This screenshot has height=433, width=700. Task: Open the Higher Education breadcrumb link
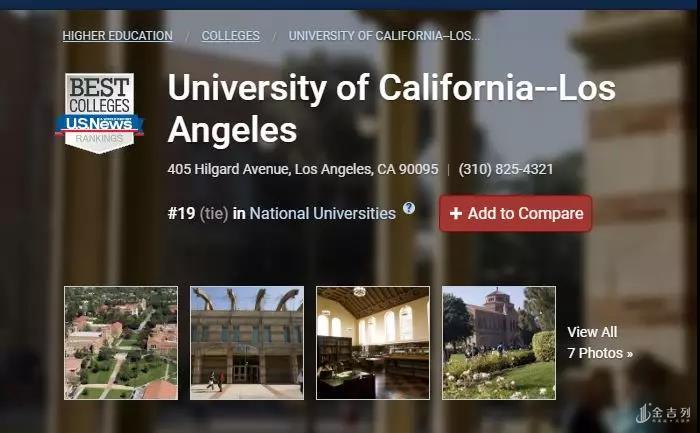coord(117,36)
